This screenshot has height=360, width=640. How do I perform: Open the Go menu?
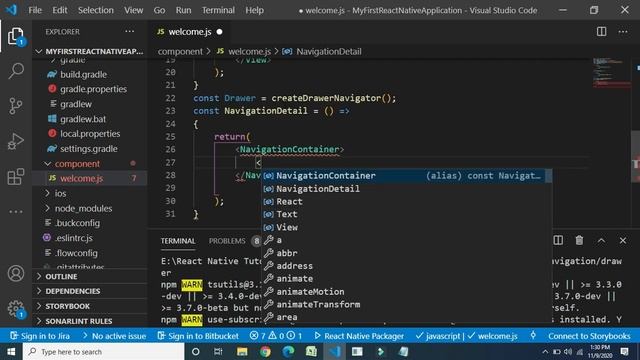(x=159, y=10)
